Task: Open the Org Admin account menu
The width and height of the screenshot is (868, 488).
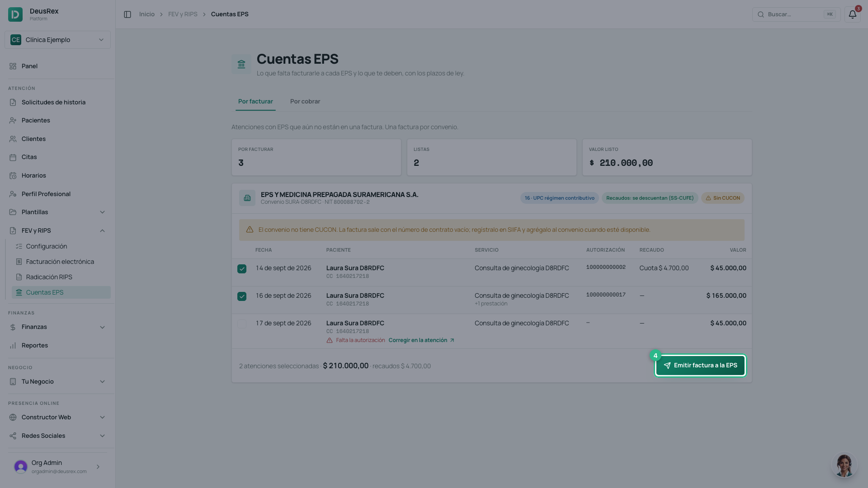Action: [x=57, y=467]
